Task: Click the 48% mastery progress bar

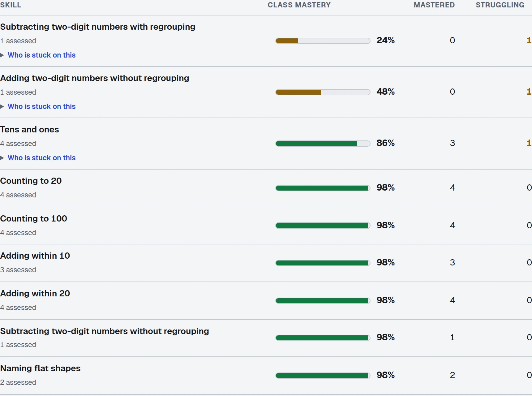Action: (323, 92)
